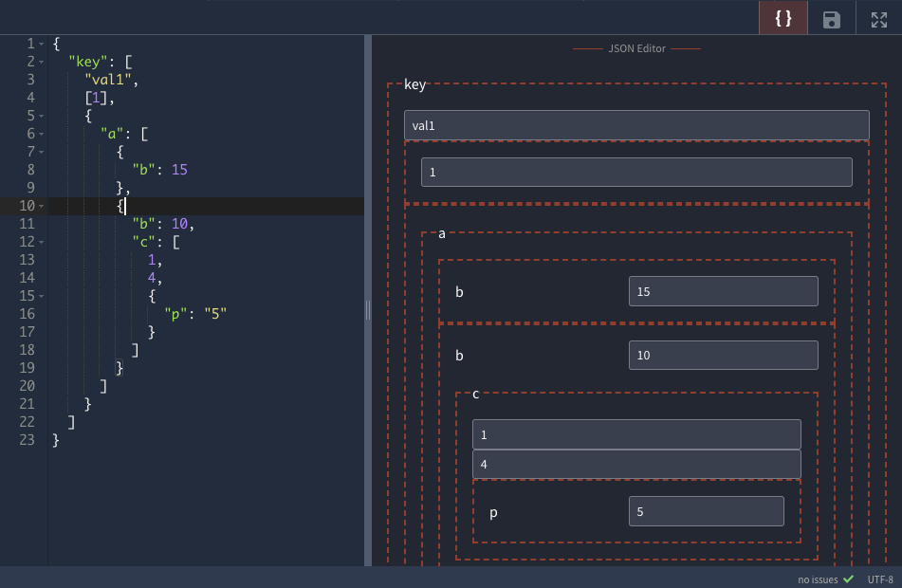Collapse fold arrow on line 7
The image size is (902, 588).
tap(42, 152)
